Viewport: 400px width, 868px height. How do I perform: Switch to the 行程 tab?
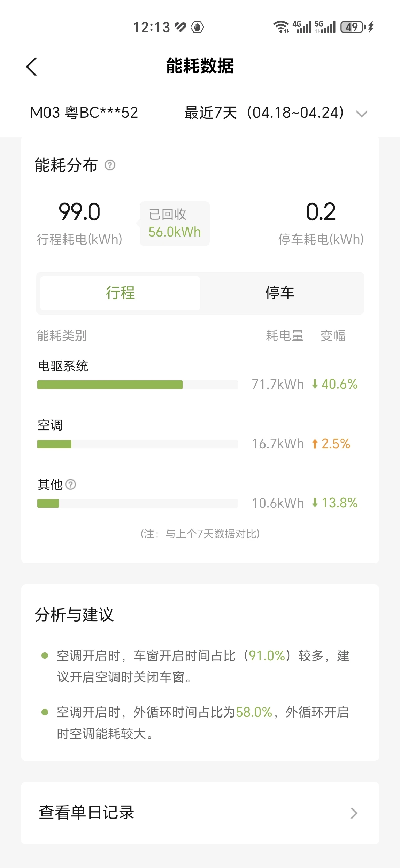point(120,293)
